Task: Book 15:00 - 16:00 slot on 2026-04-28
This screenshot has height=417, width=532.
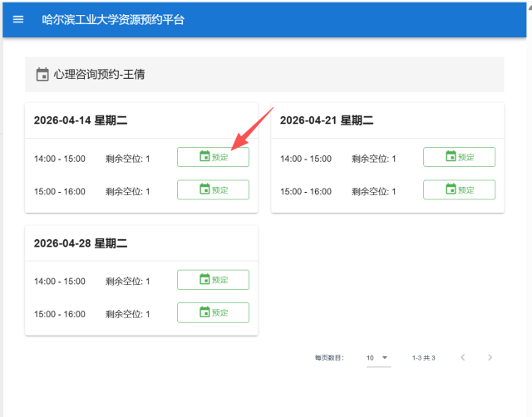Action: pyautogui.click(x=213, y=312)
